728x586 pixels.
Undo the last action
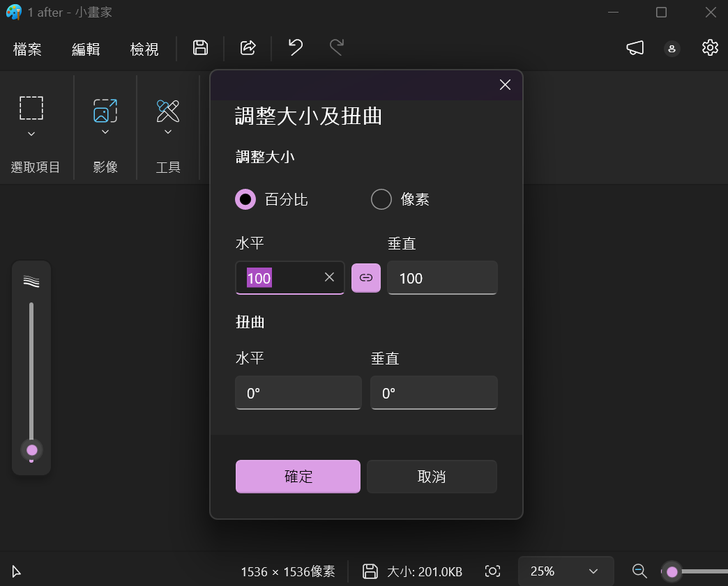[x=295, y=48]
